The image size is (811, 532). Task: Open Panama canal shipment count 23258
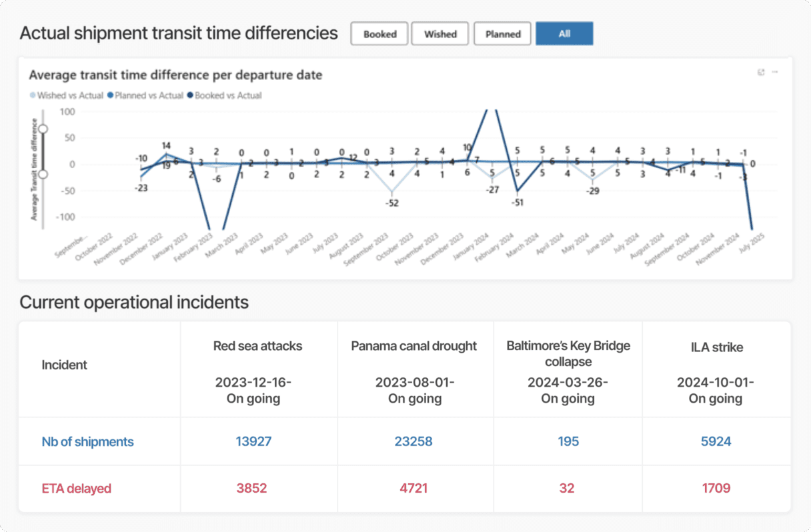point(414,441)
